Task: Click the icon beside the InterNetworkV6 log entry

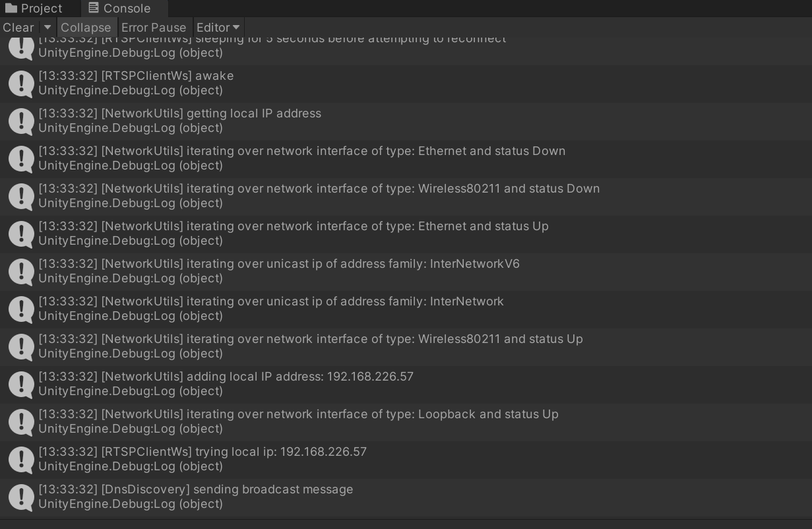Action: (21, 271)
